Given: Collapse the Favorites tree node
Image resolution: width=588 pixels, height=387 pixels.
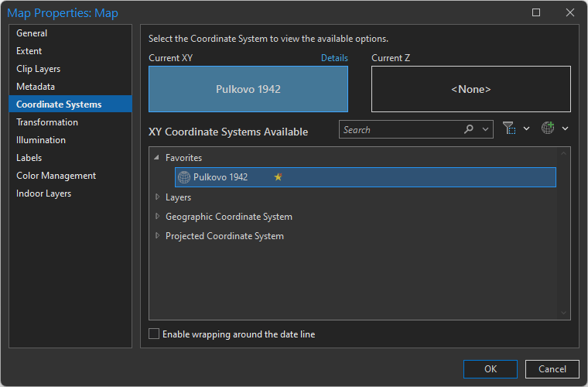Looking at the screenshot, I should tap(157, 158).
